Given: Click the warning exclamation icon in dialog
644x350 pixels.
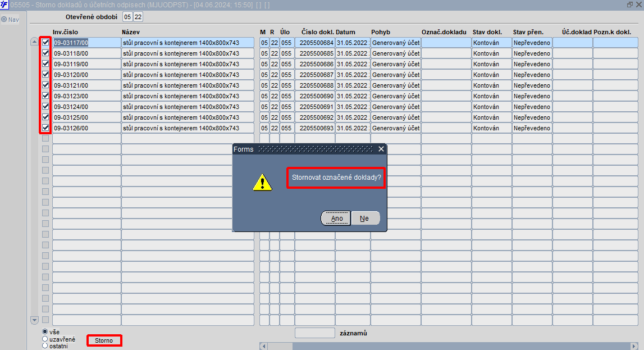Looking at the screenshot, I should tap(262, 183).
